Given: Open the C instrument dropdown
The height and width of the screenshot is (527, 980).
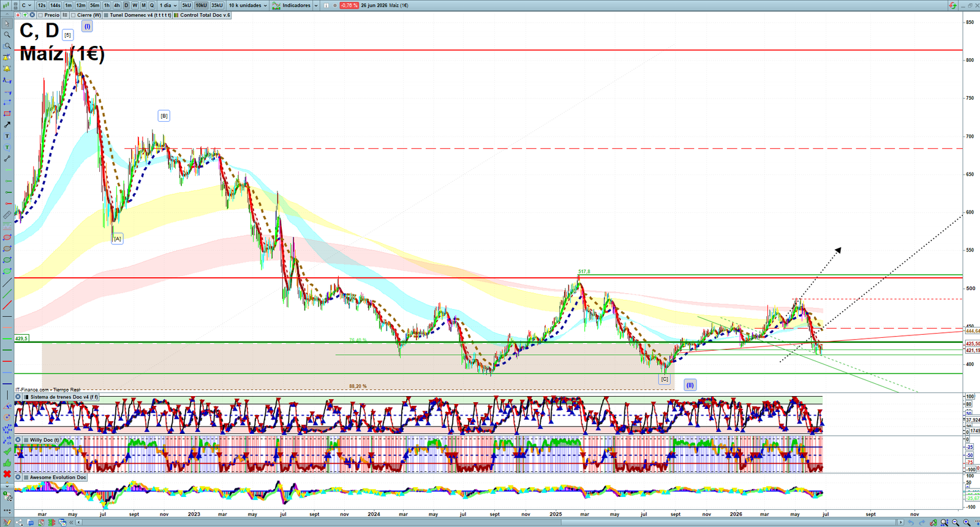Looking at the screenshot, I should tap(26, 5).
